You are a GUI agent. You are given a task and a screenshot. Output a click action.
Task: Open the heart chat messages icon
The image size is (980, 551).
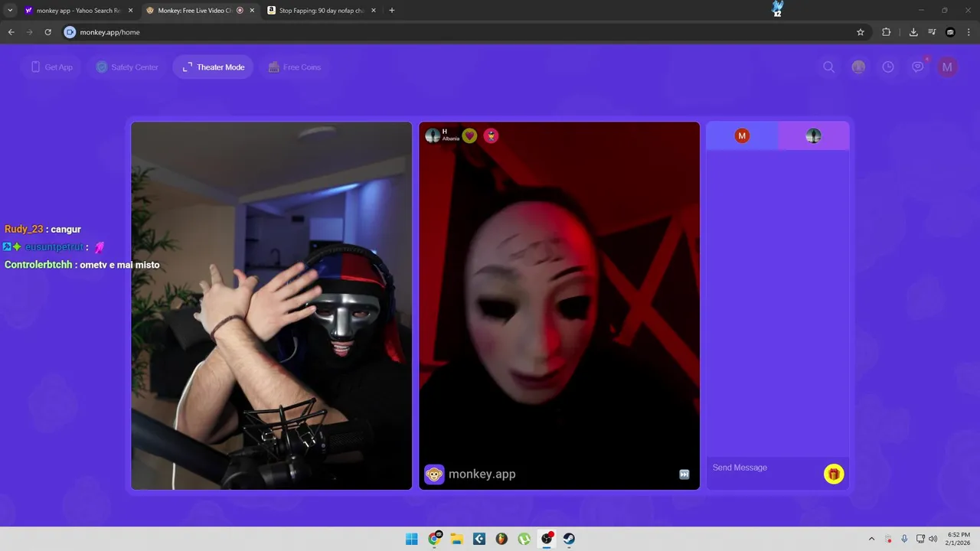(x=918, y=67)
